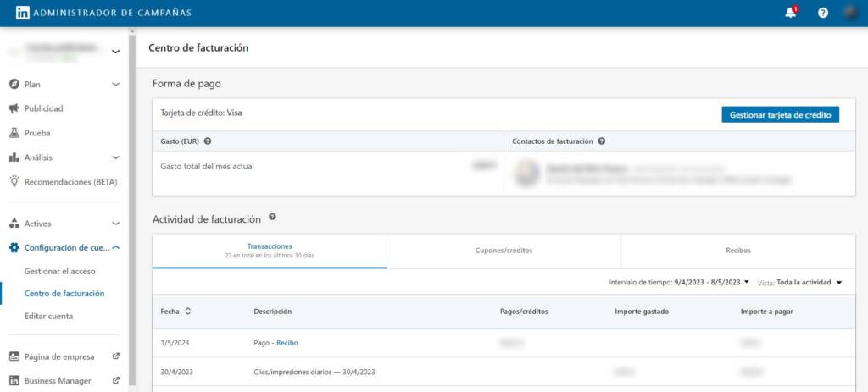Expand the Plan sidebar section
This screenshot has width=868, height=392.
(115, 85)
